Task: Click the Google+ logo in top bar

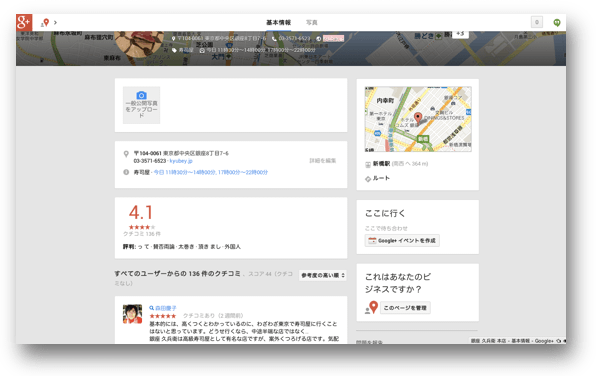Action: (24, 22)
